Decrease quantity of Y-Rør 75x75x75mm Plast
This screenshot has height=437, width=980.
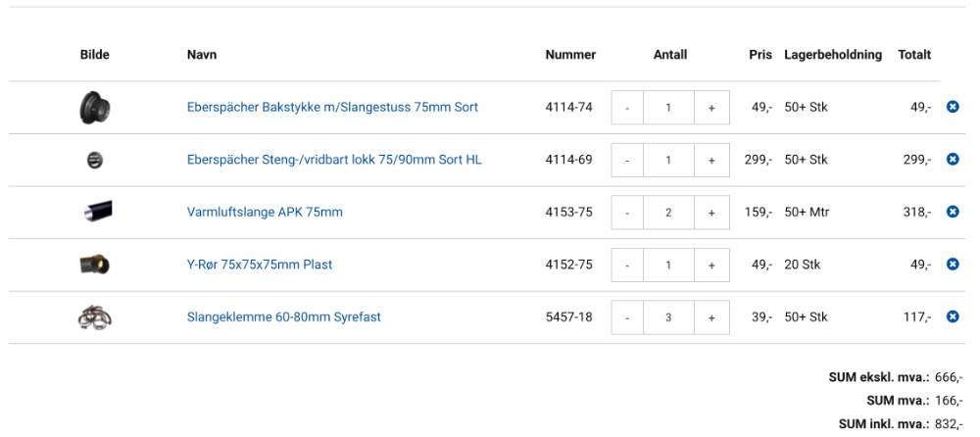pos(627,265)
